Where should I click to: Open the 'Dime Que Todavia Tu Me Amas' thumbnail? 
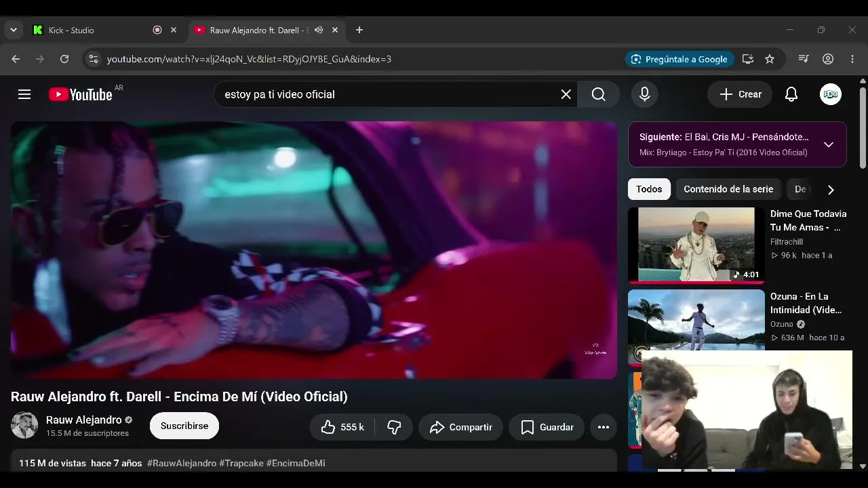696,245
